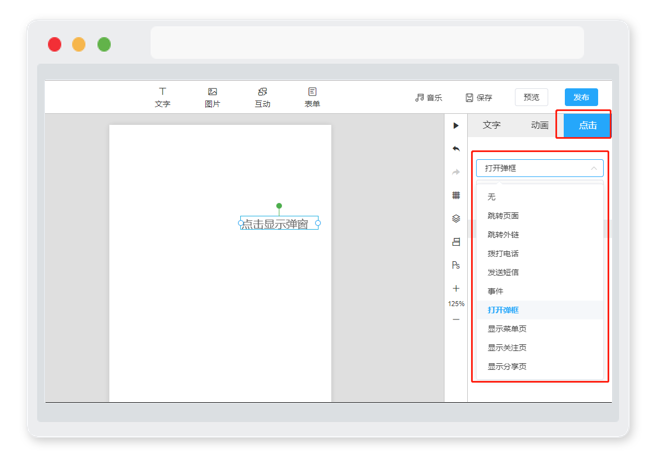The width and height of the screenshot is (660, 460).
Task: Insert an image with the 图片 tool
Action: (212, 97)
